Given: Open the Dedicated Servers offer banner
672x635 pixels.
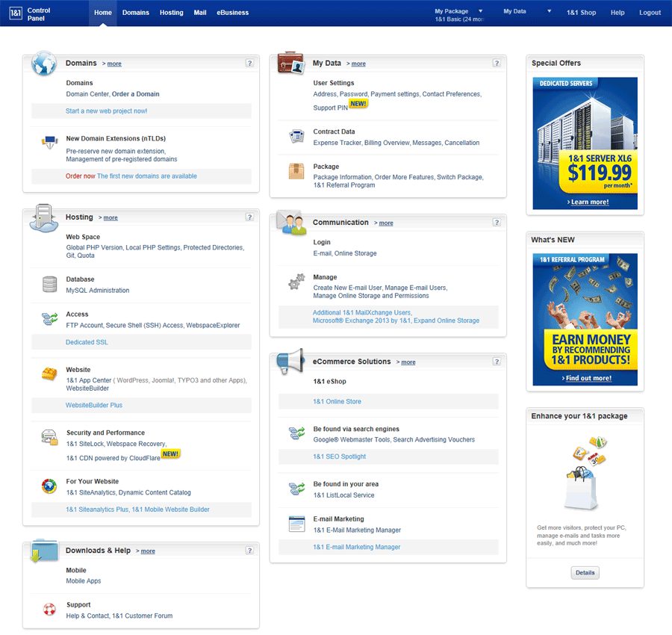Looking at the screenshot, I should click(585, 143).
